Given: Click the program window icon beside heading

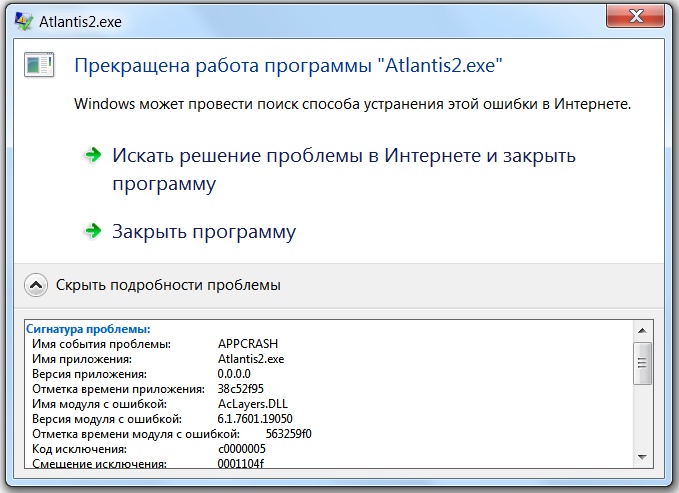Looking at the screenshot, I should pyautogui.click(x=39, y=65).
